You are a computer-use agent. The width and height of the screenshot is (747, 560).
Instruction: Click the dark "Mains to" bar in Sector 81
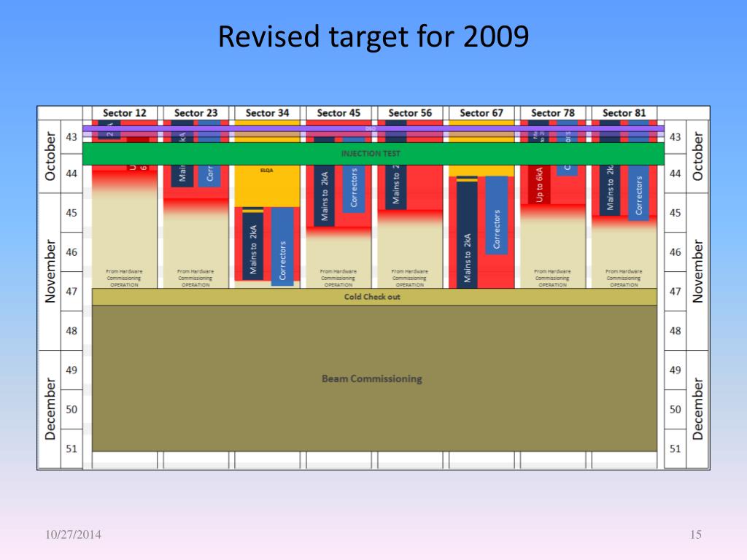[610, 190]
